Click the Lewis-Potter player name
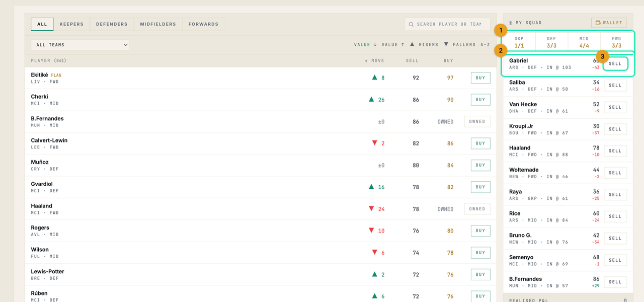This screenshot has width=644, height=302. [x=47, y=272]
